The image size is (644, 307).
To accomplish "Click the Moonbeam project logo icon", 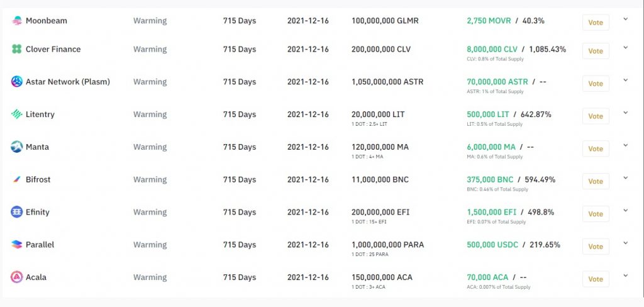I will [17, 21].
